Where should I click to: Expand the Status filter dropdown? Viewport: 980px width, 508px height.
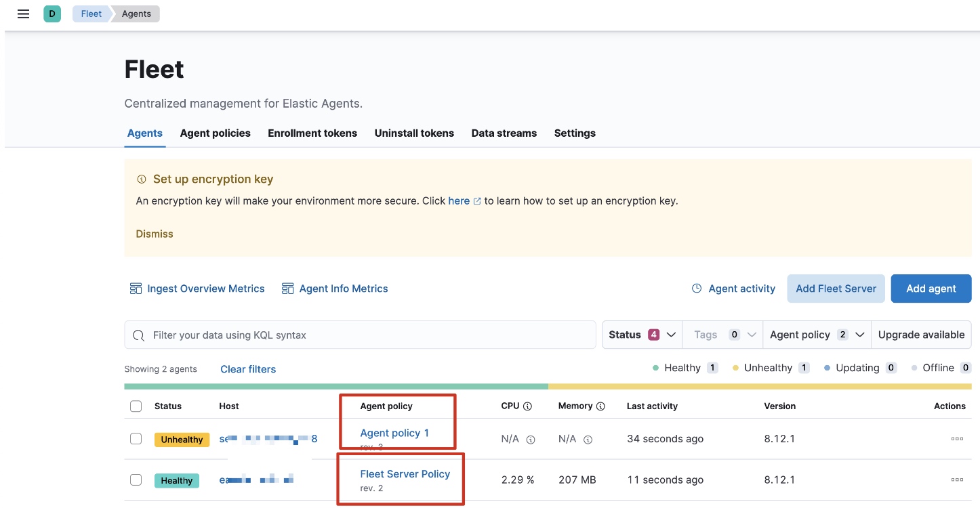642,335
